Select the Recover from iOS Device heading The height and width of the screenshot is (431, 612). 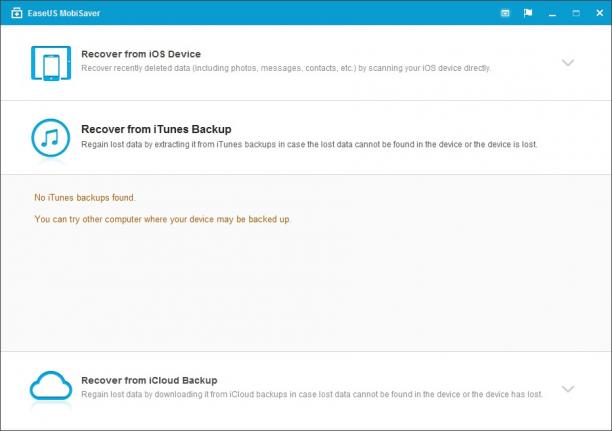pos(141,54)
